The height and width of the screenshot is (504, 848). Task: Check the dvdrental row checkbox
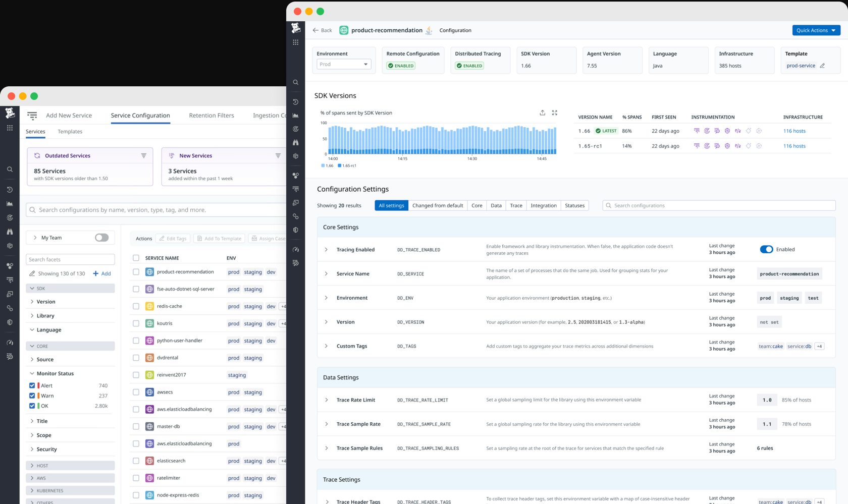[136, 358]
